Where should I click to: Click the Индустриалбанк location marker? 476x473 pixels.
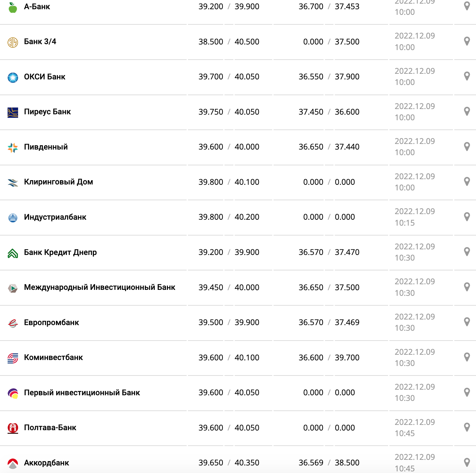tap(466, 216)
